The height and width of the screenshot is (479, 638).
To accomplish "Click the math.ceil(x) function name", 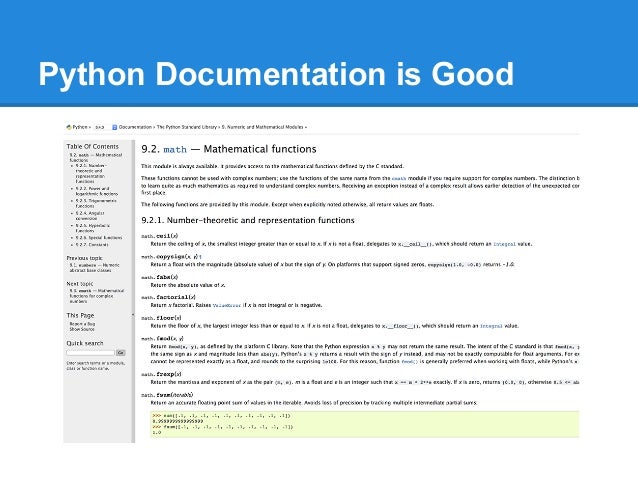I will (x=160, y=236).
